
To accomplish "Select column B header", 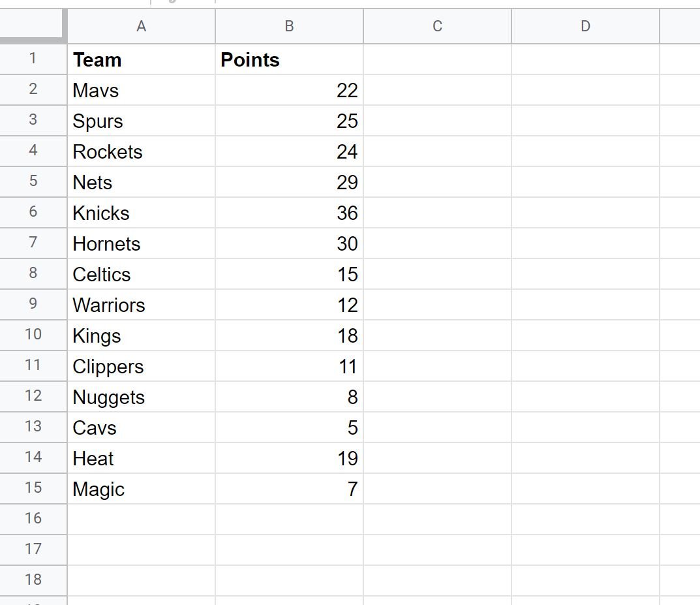I will [289, 26].
